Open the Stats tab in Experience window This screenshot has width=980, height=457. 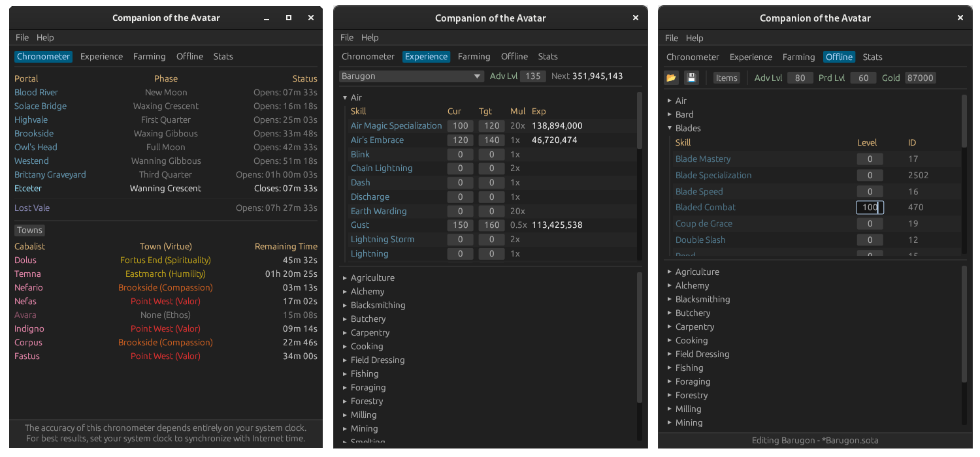click(547, 57)
